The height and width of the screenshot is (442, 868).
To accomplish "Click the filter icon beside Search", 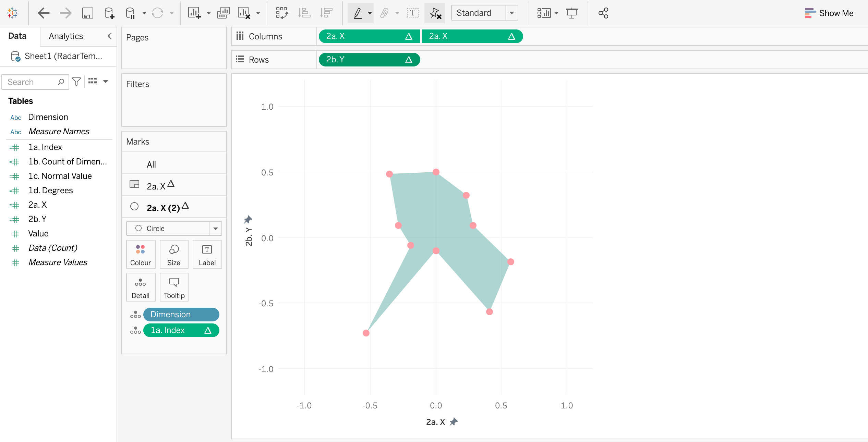I will tap(76, 82).
